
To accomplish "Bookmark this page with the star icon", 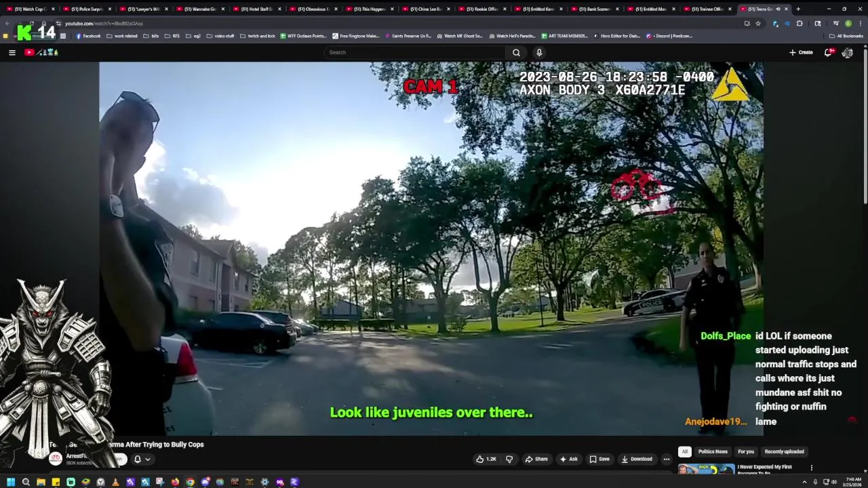I will [757, 23].
